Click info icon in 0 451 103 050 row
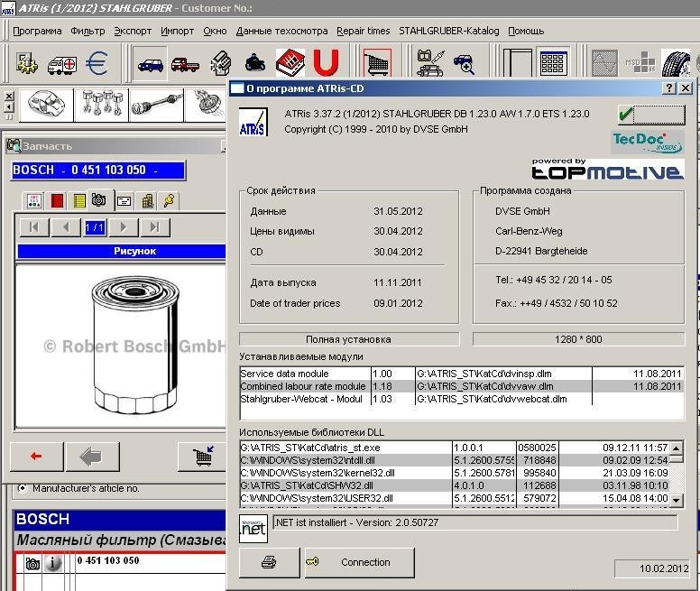700x591 pixels. (53, 563)
